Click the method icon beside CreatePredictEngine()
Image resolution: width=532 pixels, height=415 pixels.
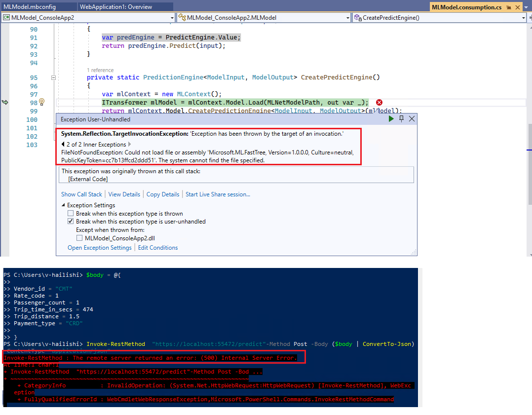357,17
